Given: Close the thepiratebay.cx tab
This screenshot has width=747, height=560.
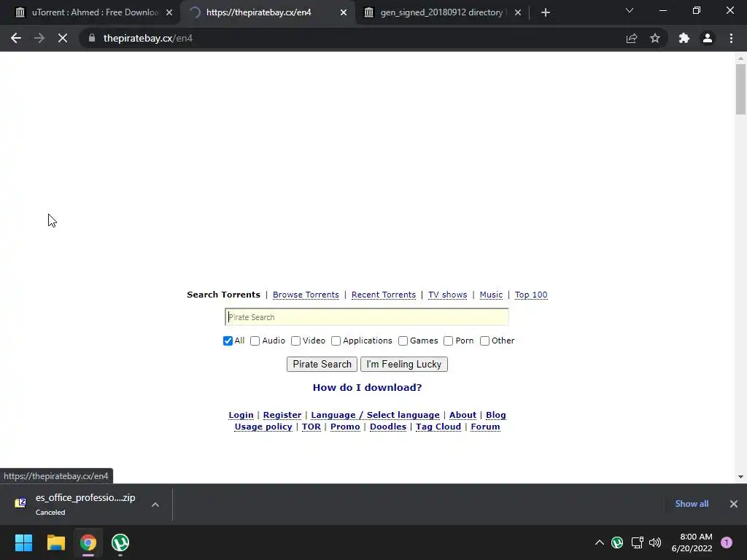Looking at the screenshot, I should pos(344,12).
